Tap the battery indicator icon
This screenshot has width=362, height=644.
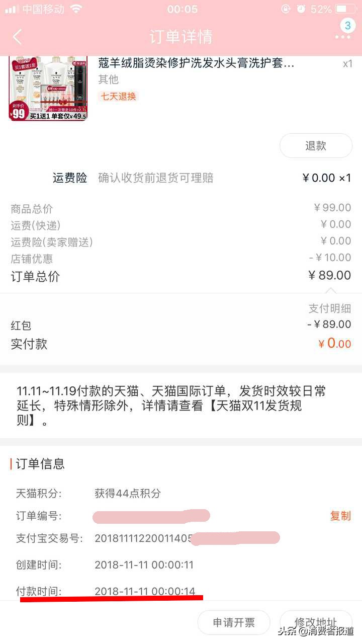click(x=347, y=9)
